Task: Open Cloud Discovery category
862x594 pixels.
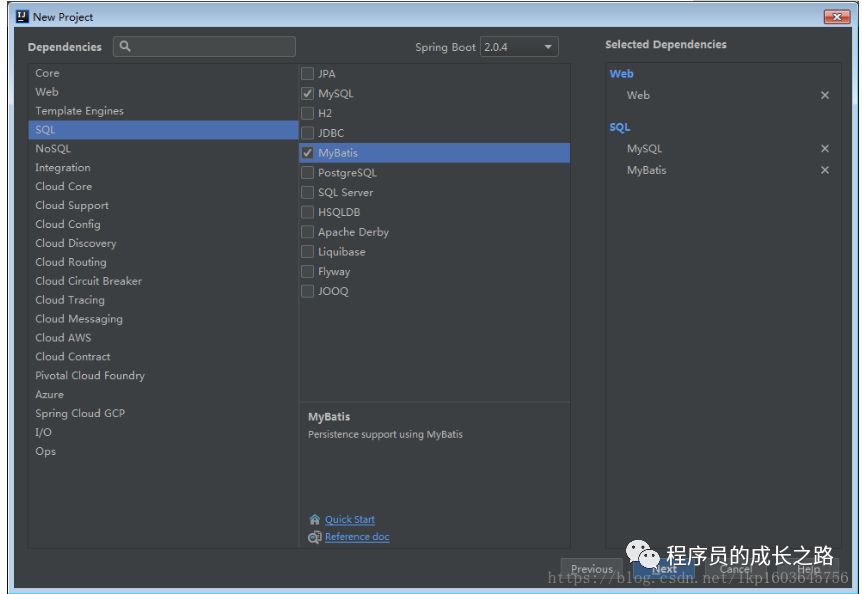Action: point(163,243)
